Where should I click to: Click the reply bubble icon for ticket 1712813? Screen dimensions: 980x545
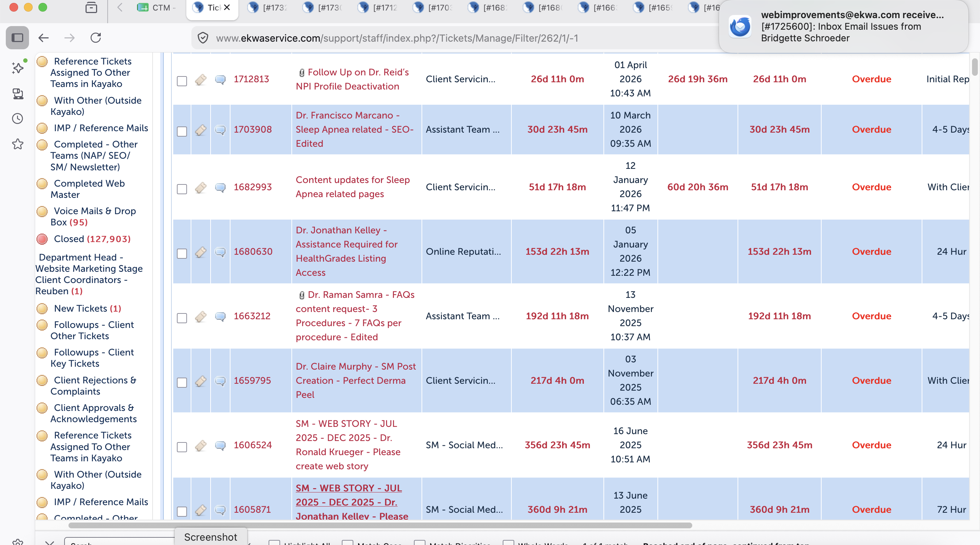[220, 79]
